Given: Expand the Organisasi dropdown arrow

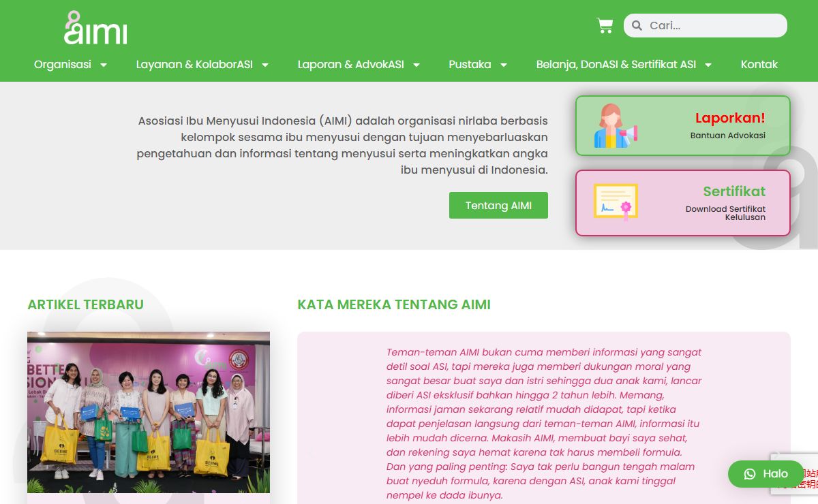Looking at the screenshot, I should pos(104,65).
